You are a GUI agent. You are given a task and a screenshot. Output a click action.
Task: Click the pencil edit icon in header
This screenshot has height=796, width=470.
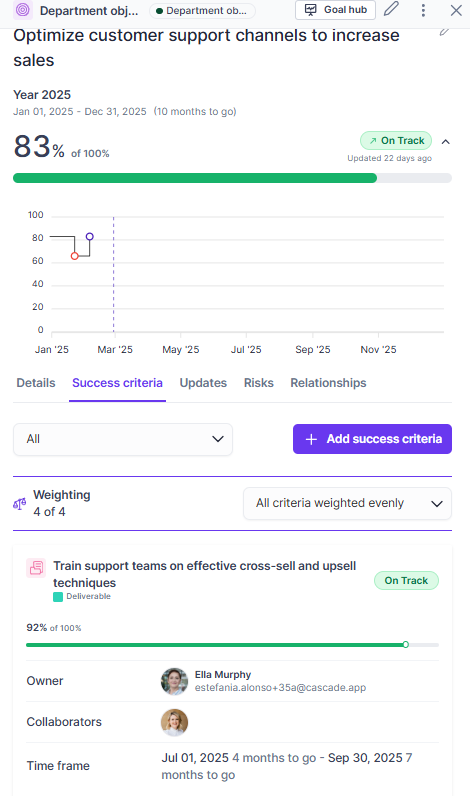391,9
